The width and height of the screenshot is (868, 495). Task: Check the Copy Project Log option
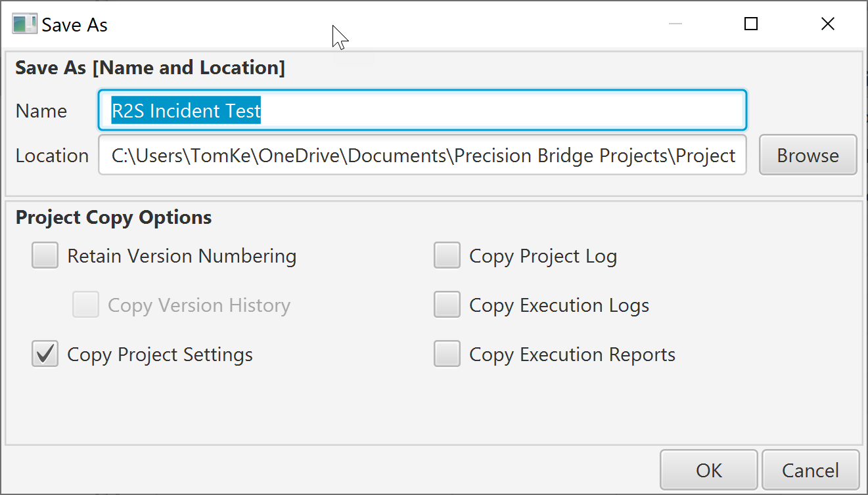coord(447,255)
